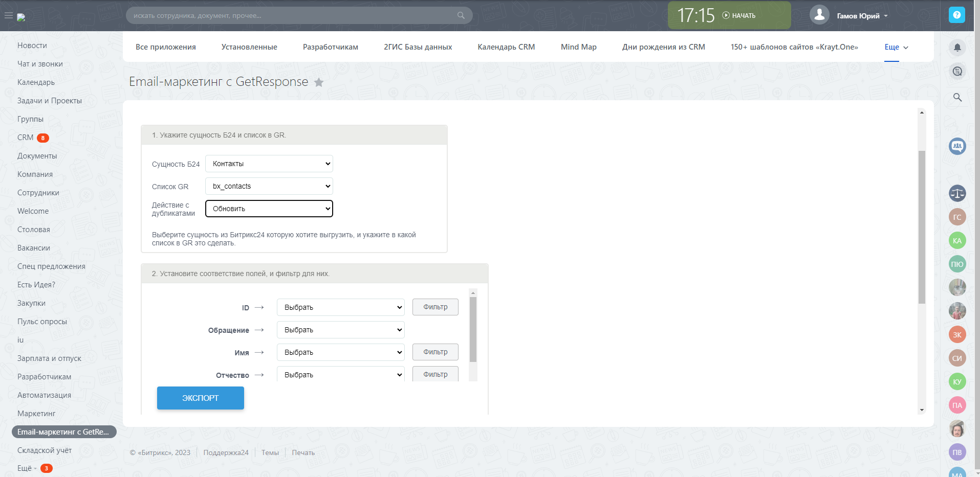Open the help question mark icon

pyautogui.click(x=956, y=15)
